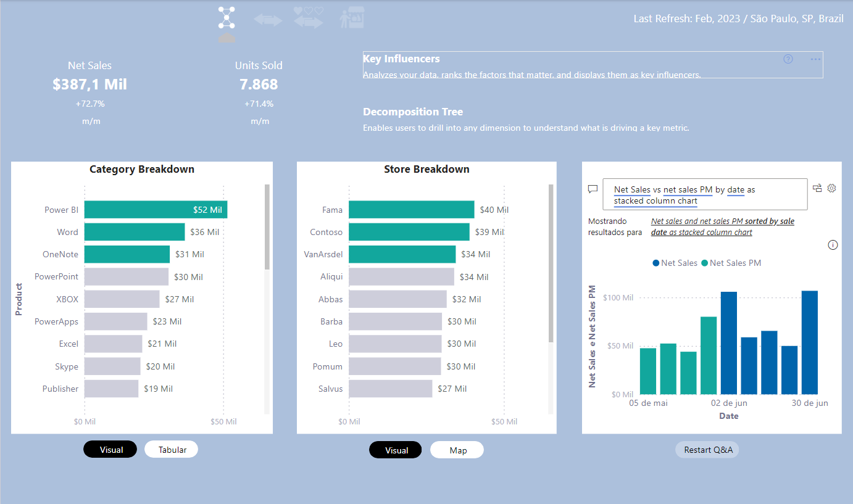Screen dimensions: 853x504
Task: Click the suggested query restatement link
Action: click(x=722, y=226)
